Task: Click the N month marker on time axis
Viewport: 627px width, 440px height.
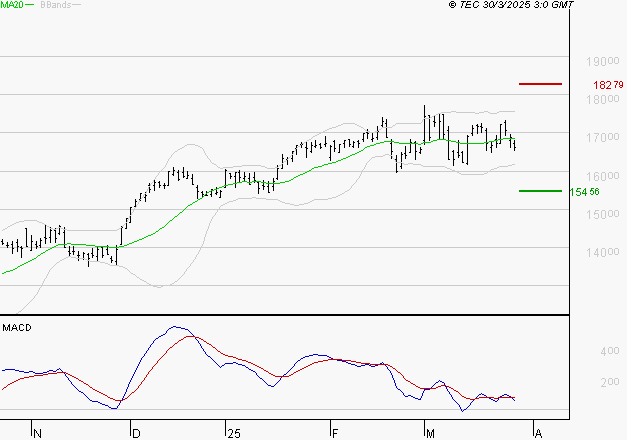Action: [38, 433]
